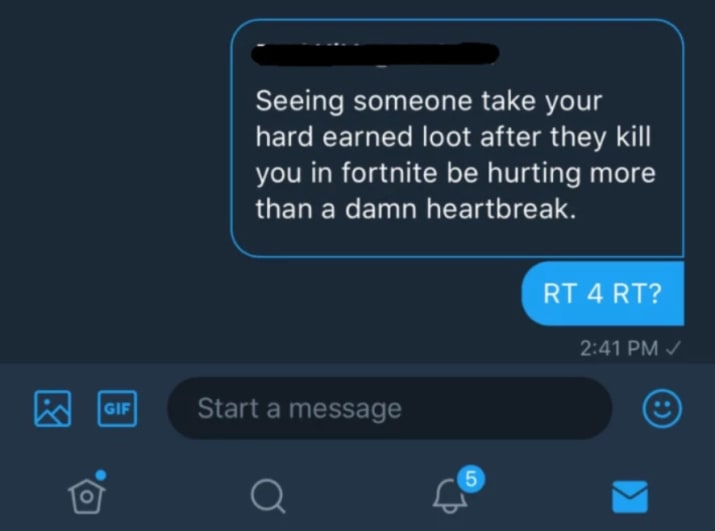The image size is (715, 531).
Task: Tap empty conversation area left of tweet
Action: pos(114,182)
